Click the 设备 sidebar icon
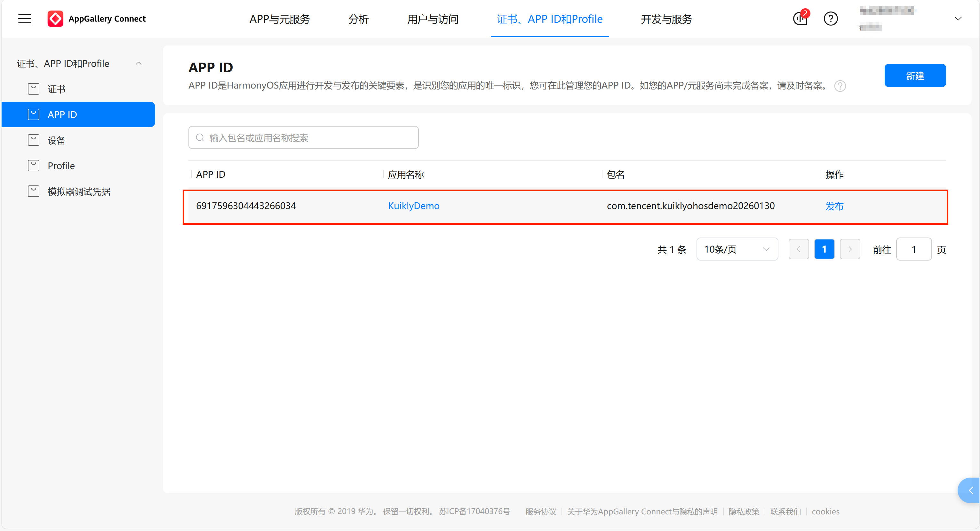 pos(34,140)
